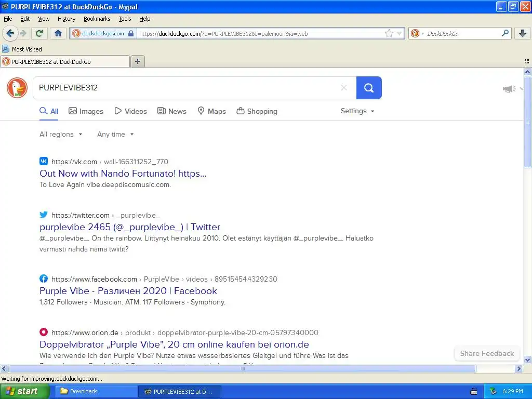Click the Twitter bird favicon

pyautogui.click(x=44, y=215)
